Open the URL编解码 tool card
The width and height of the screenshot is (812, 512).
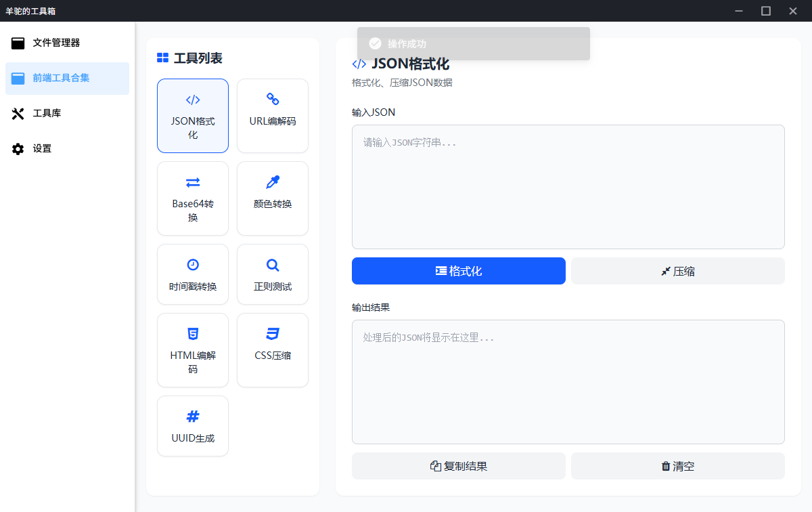tap(273, 116)
